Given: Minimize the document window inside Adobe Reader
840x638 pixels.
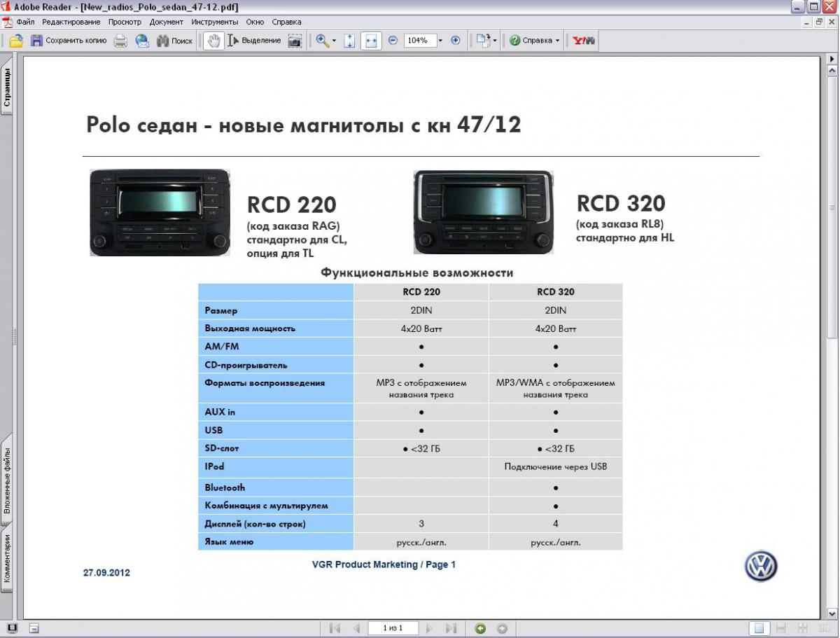Looking at the screenshot, I should click(x=806, y=22).
